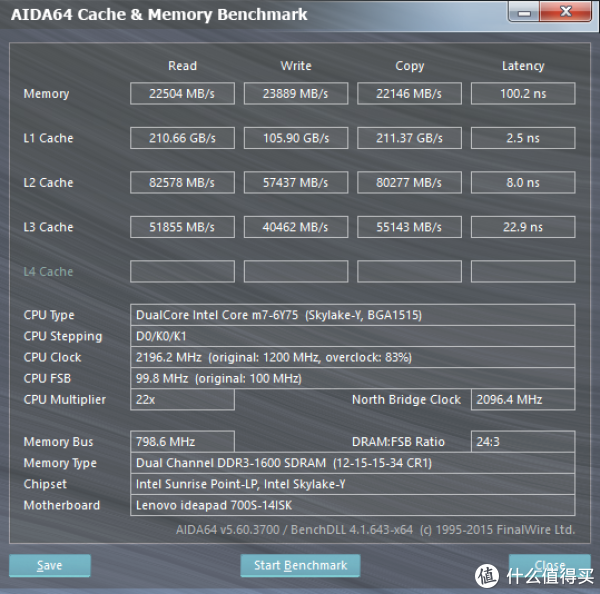Click the Start Benchmark button

tap(300, 565)
